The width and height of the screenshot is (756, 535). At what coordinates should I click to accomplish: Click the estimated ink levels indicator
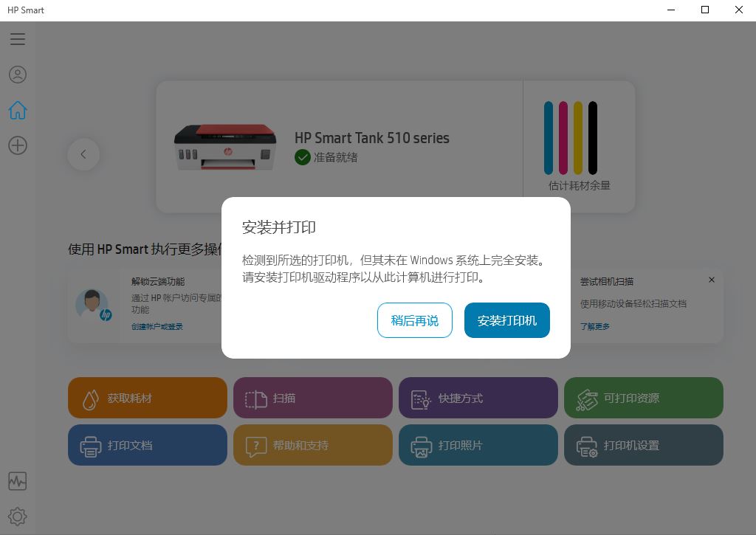point(579,145)
